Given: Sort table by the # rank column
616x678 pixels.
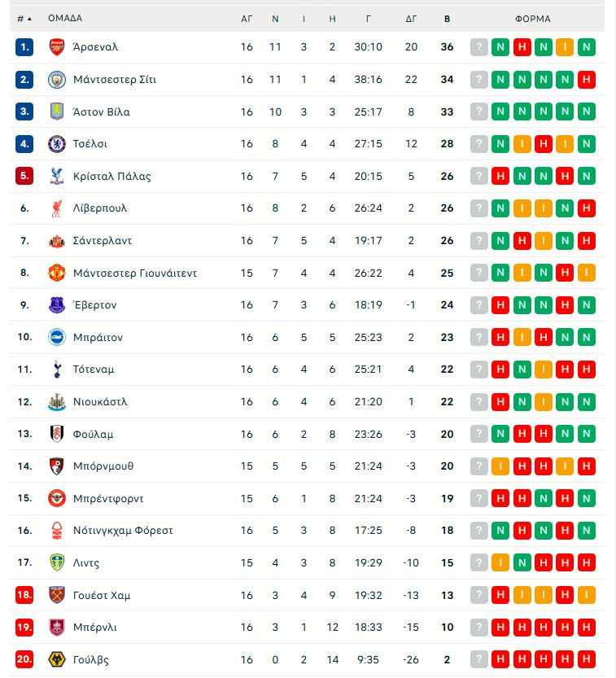Looking at the screenshot, I should tap(24, 18).
